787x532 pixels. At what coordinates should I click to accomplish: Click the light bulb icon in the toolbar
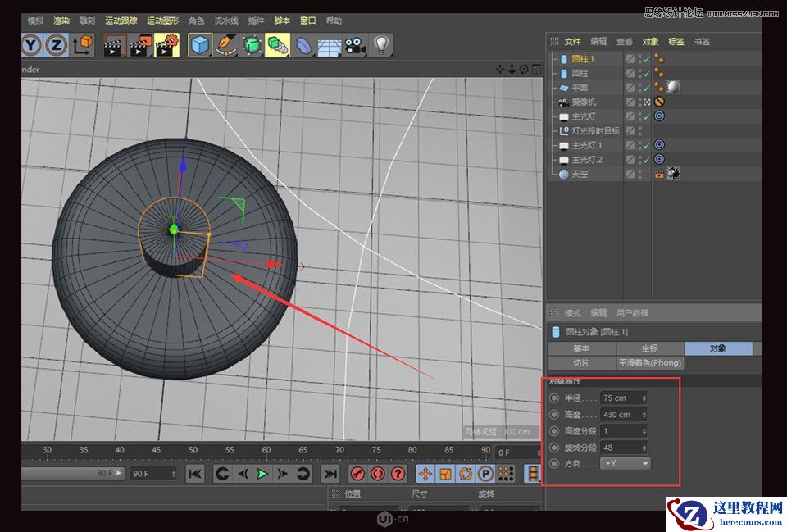(381, 45)
